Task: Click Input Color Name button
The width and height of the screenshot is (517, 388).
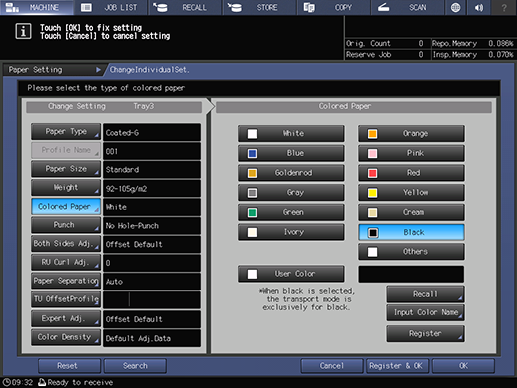Action: click(x=425, y=312)
